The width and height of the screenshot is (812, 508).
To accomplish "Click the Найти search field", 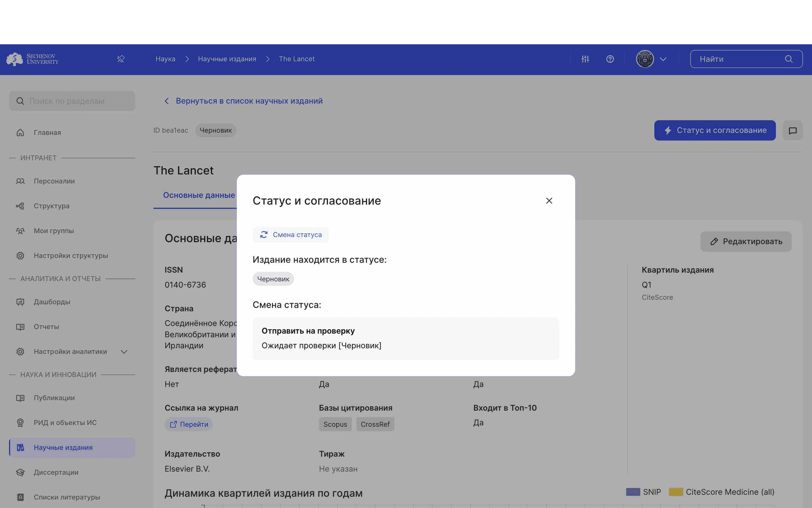I will (x=746, y=59).
